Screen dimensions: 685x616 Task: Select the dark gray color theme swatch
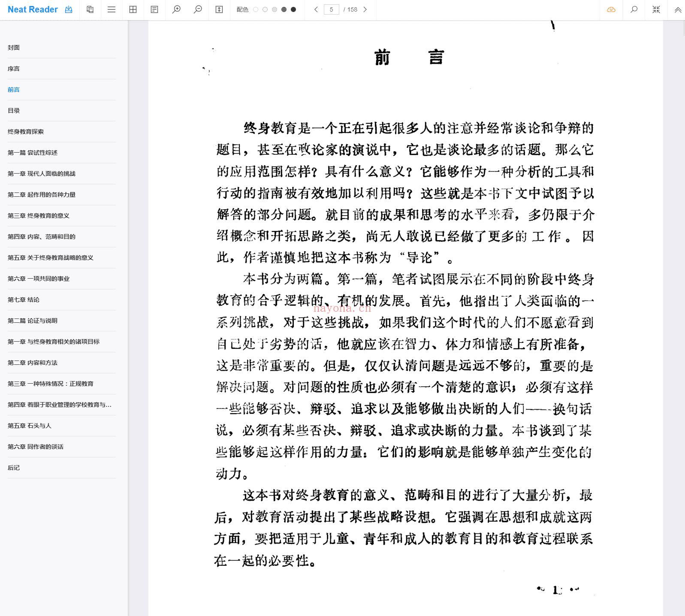pos(284,9)
